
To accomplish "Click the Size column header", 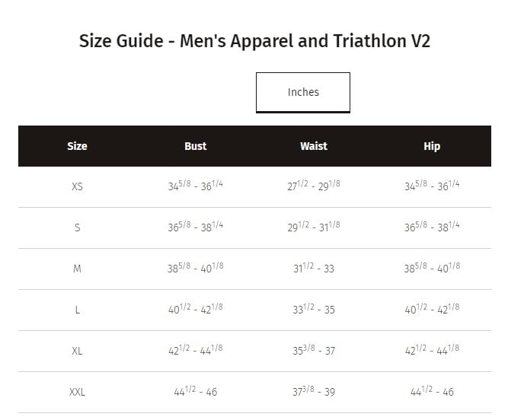I will coord(77,146).
